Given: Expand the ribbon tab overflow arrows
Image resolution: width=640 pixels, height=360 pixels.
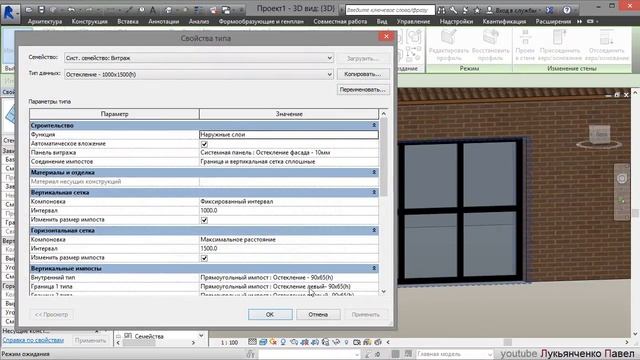Looking at the screenshot, I should point(579,21).
